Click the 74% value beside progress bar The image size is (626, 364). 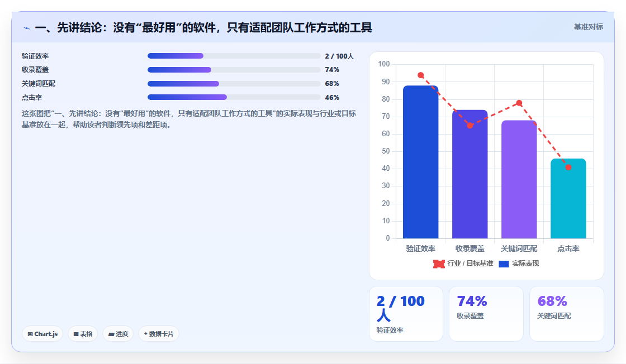(x=332, y=70)
